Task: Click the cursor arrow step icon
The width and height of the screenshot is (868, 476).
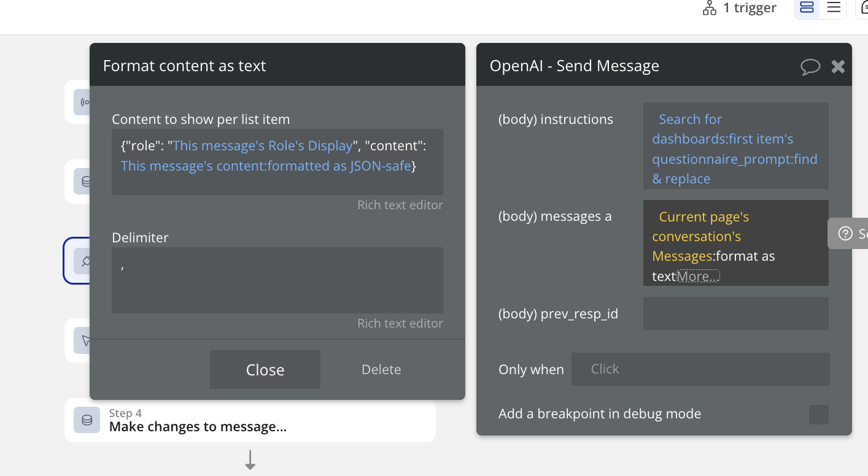Action: pos(84,340)
